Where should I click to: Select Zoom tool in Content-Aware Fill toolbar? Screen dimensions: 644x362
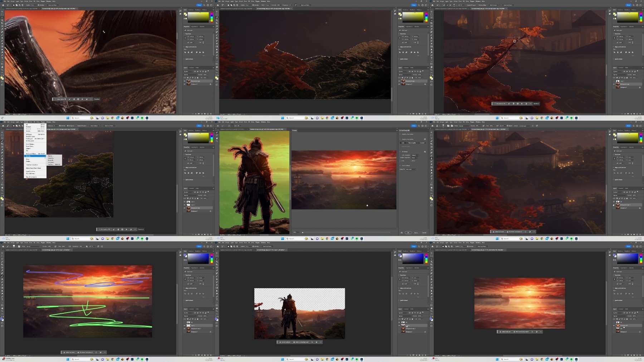[x=217, y=141]
